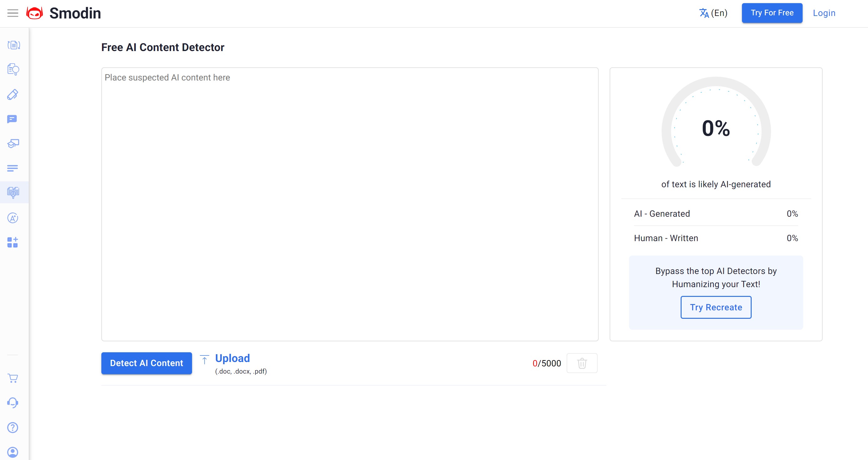This screenshot has width=868, height=460.
Task: Open the language (En) selector
Action: [x=713, y=13]
